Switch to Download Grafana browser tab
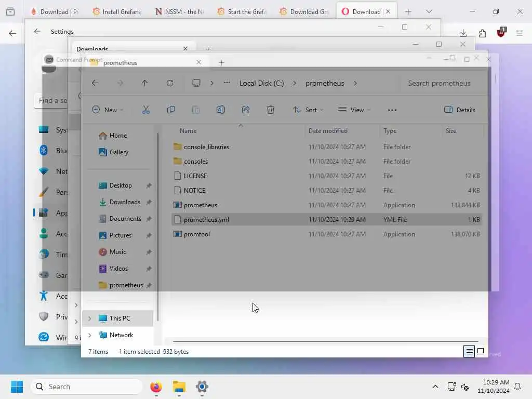The width and height of the screenshot is (532, 399). point(303,12)
